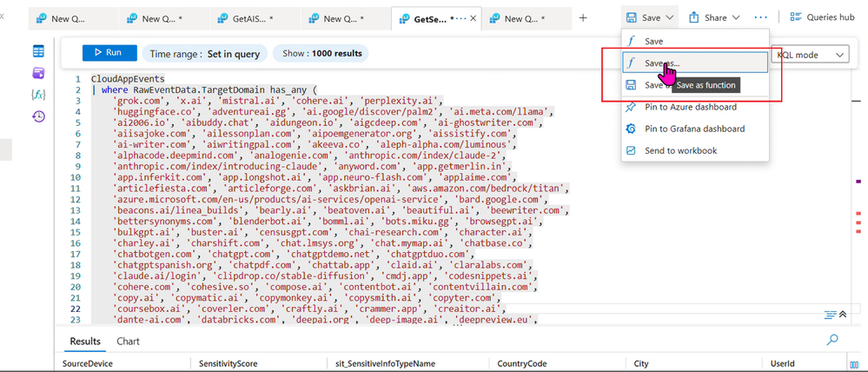Click the Share icon in toolbar
Image resolution: width=868 pixels, height=372 pixels.
coord(694,17)
